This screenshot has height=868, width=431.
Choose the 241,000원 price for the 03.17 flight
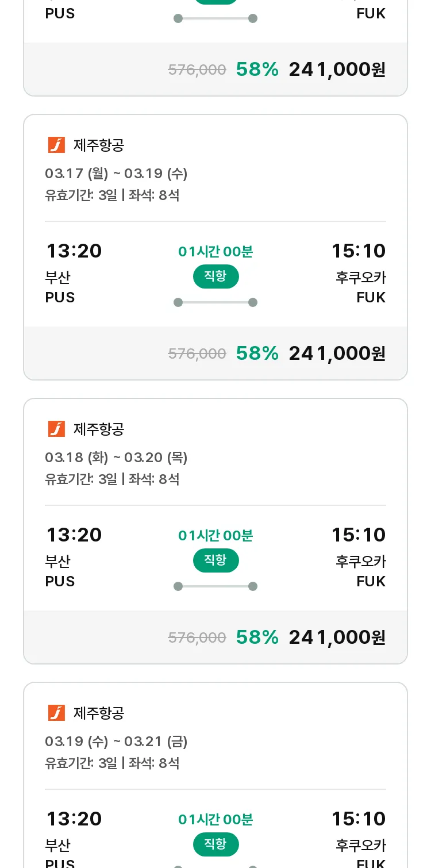(x=337, y=354)
